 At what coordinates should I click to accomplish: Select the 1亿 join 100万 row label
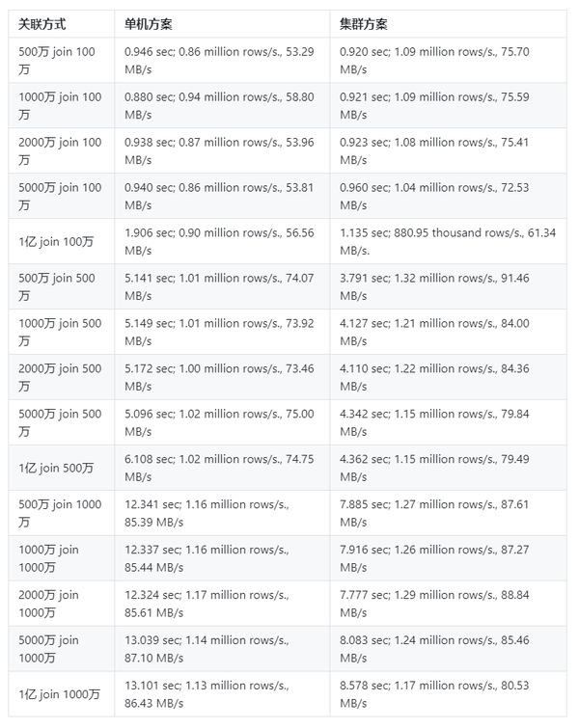click(56, 241)
